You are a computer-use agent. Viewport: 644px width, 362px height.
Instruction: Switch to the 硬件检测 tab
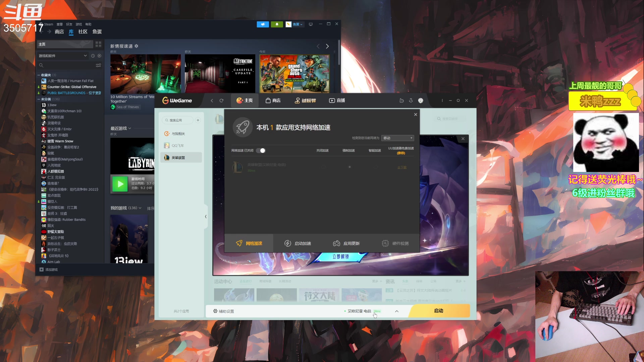(395, 243)
